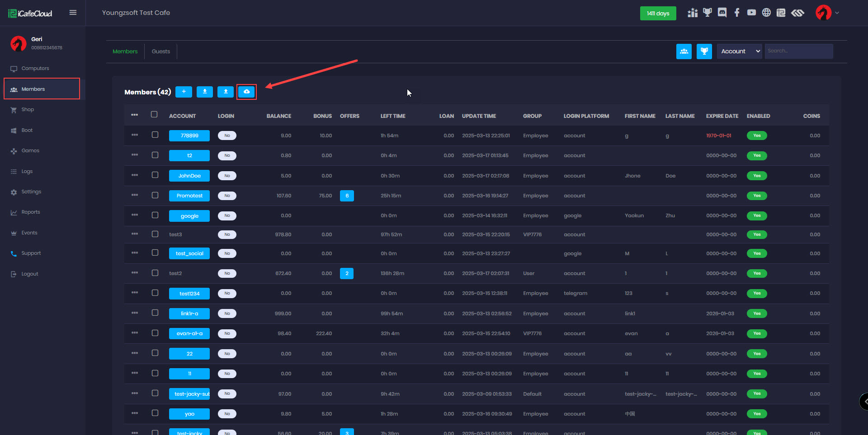Click the green 1411 days button
The image size is (868, 435).
click(x=658, y=14)
